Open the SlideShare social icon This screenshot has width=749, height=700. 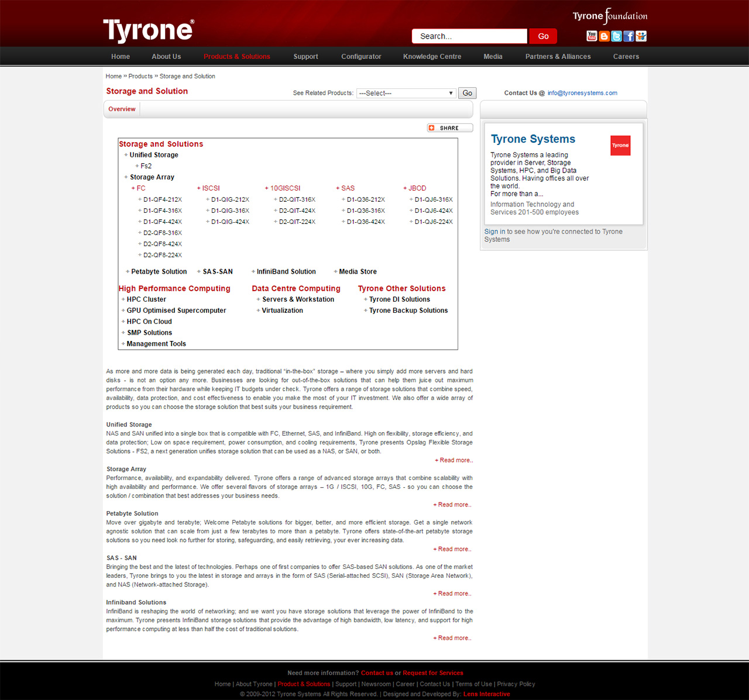coord(641,36)
